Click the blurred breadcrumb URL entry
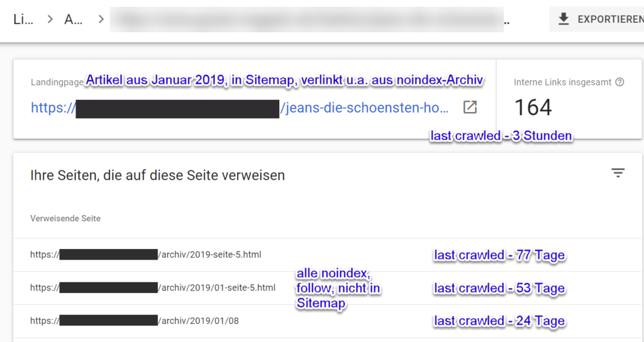This screenshot has height=342, width=644. coord(306,19)
